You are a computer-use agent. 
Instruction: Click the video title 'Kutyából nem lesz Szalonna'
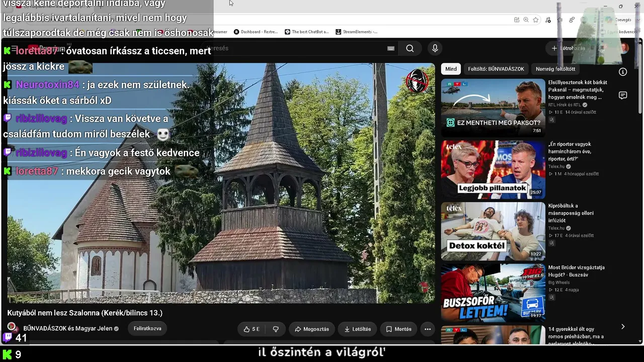coord(85,313)
